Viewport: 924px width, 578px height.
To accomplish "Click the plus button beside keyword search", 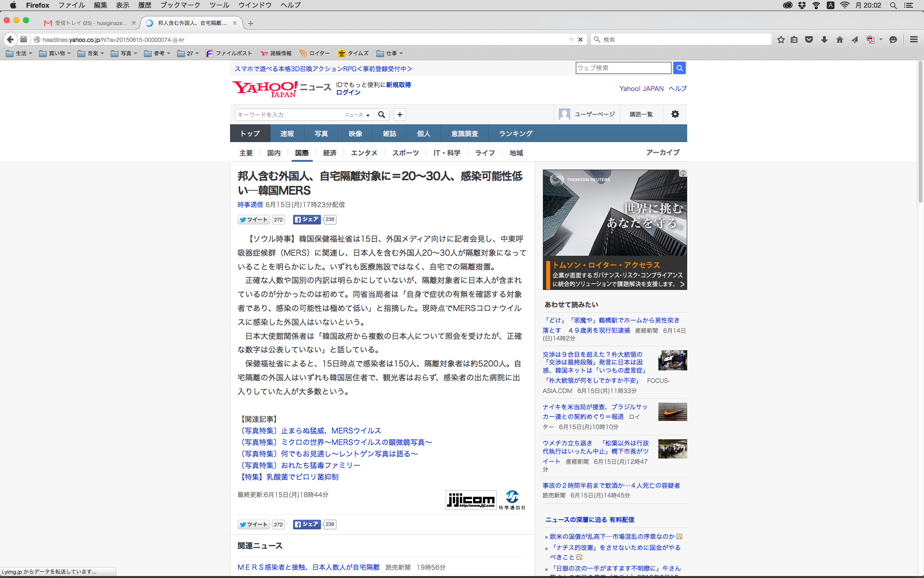I will [399, 115].
